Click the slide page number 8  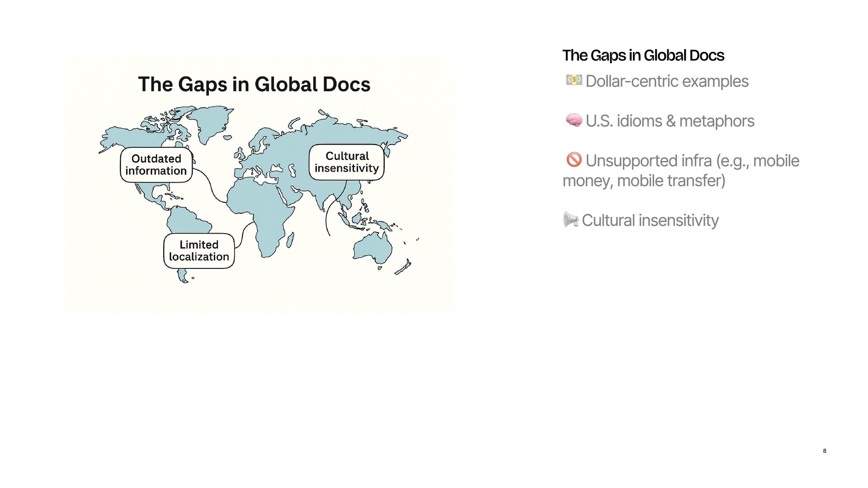tap(825, 451)
